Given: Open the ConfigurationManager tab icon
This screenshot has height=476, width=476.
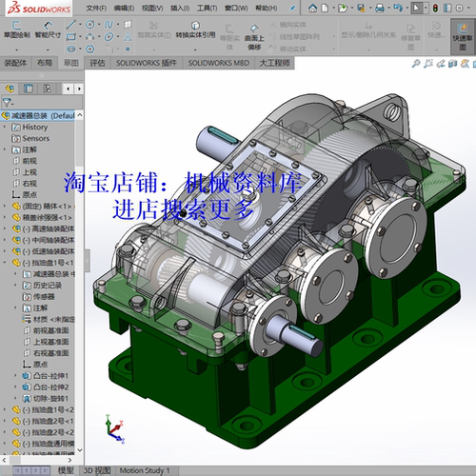Looking at the screenshot, I should [47, 89].
